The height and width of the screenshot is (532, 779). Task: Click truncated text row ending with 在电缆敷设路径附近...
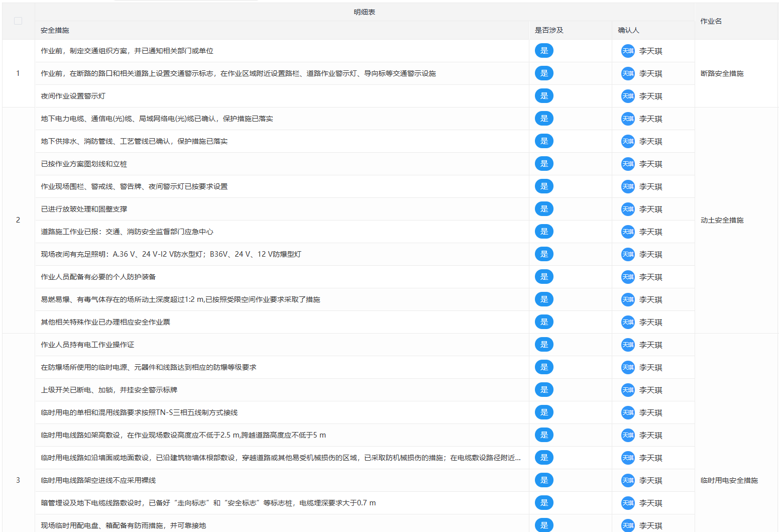pos(280,458)
